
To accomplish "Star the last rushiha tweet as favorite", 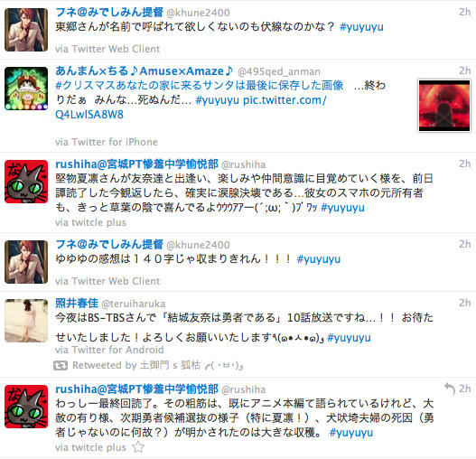I will [138, 447].
